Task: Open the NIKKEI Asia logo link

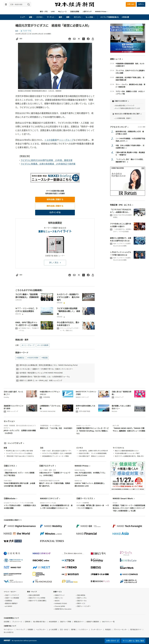Action: (x=120, y=533)
